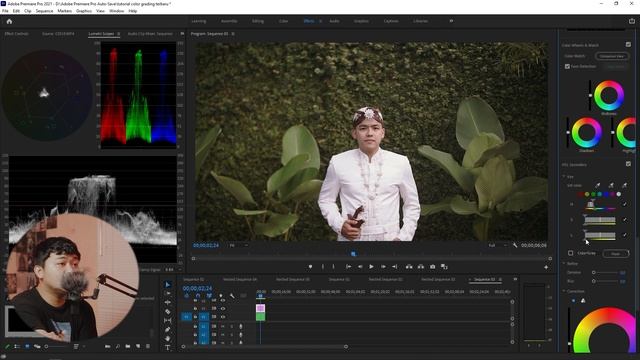Open Comparison View icon in transport bar
Screen dimensions: 640x360
coord(444,267)
